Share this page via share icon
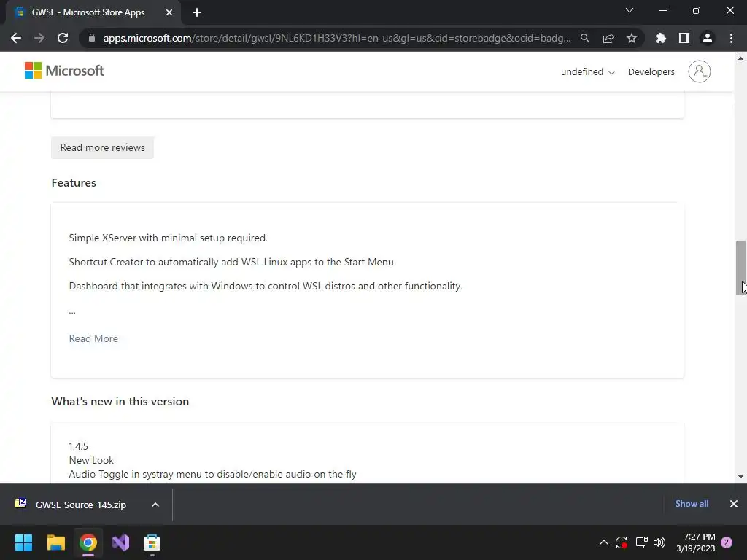747x560 pixels. point(608,38)
